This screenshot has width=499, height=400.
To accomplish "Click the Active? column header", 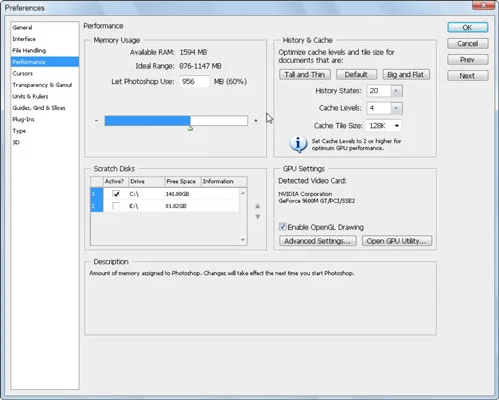I will coord(114,181).
